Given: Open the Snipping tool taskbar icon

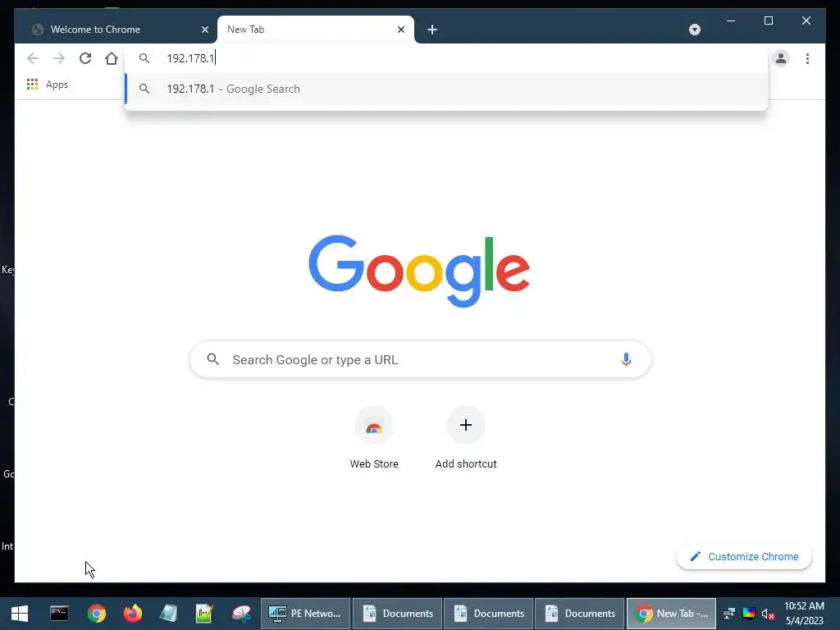Looking at the screenshot, I should (x=241, y=614).
